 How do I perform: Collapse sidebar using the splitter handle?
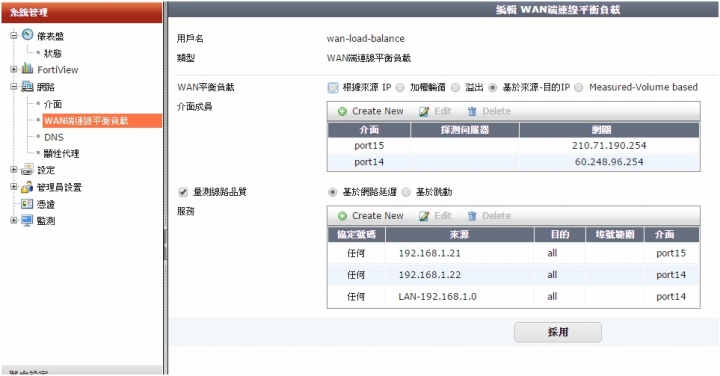(x=166, y=245)
